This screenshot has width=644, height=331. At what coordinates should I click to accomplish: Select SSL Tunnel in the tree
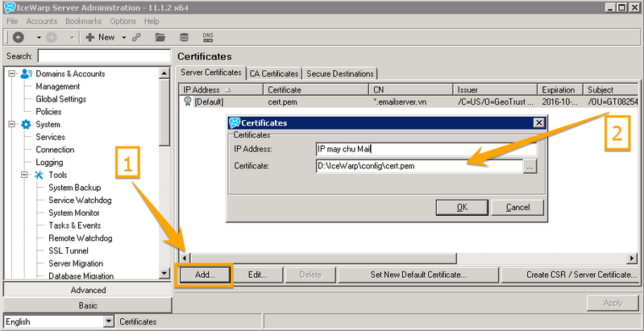pos(69,250)
